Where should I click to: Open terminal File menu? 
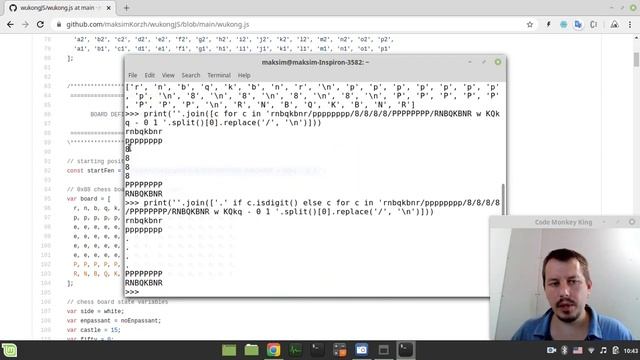pos(133,75)
